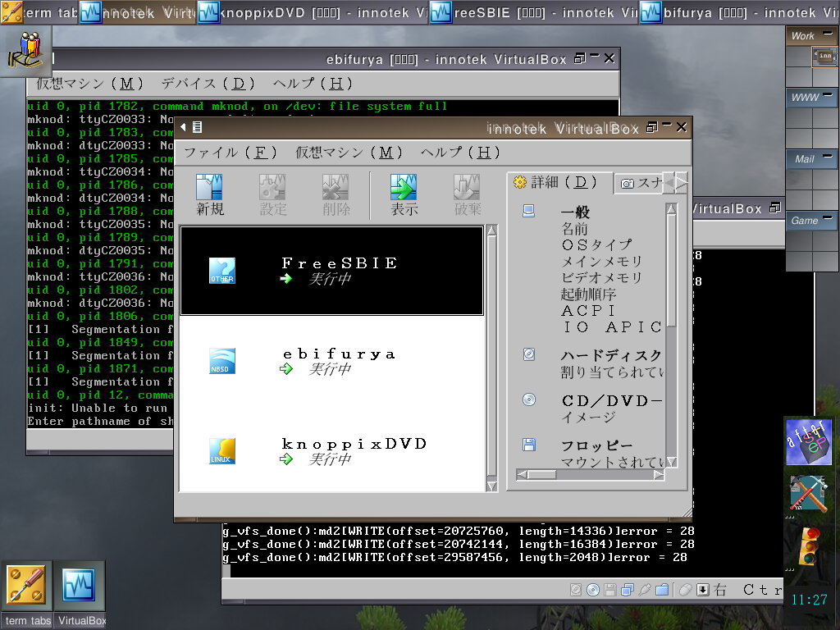
Task: Toggle shade button on the Work desk
Action: tap(829, 34)
